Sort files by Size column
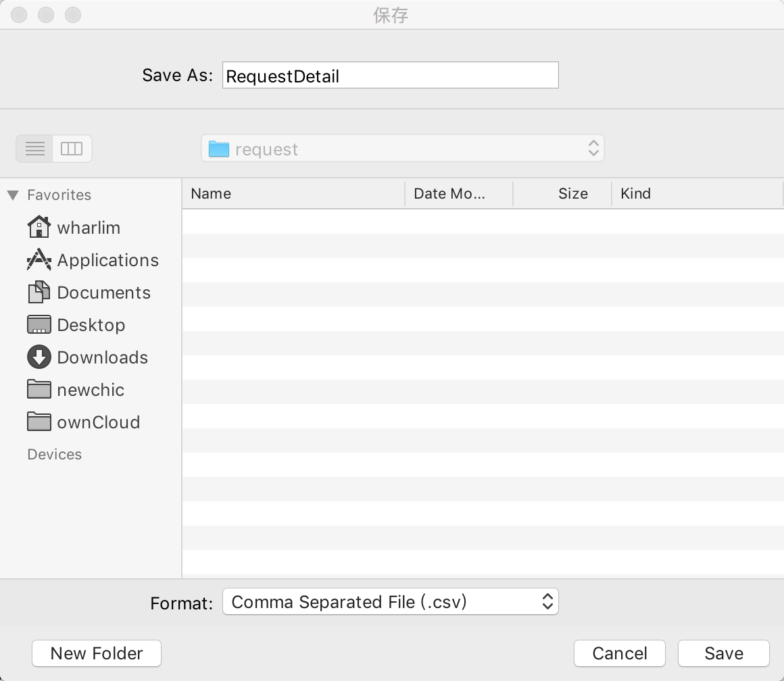Image resolution: width=784 pixels, height=681 pixels. (x=562, y=193)
